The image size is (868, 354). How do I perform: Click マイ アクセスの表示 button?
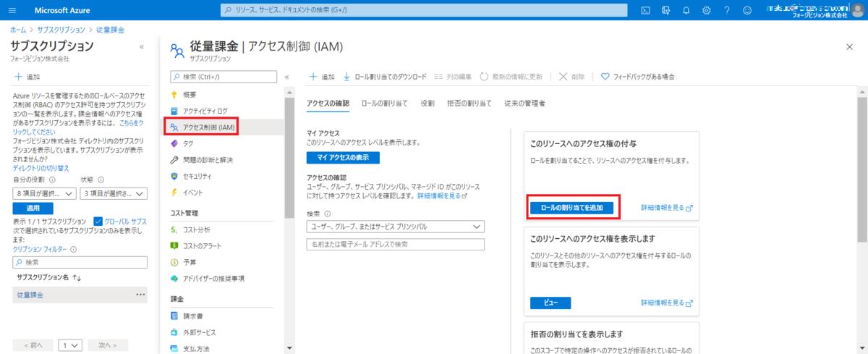tap(343, 158)
